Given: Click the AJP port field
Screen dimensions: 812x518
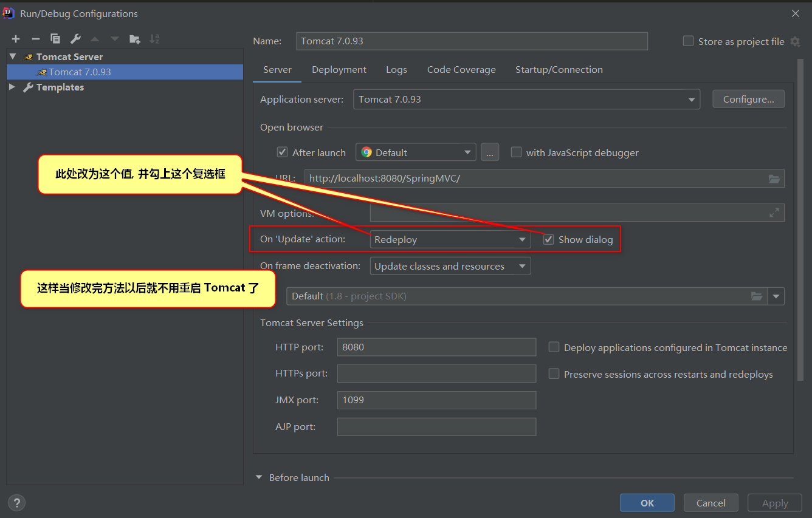Looking at the screenshot, I should (x=436, y=426).
